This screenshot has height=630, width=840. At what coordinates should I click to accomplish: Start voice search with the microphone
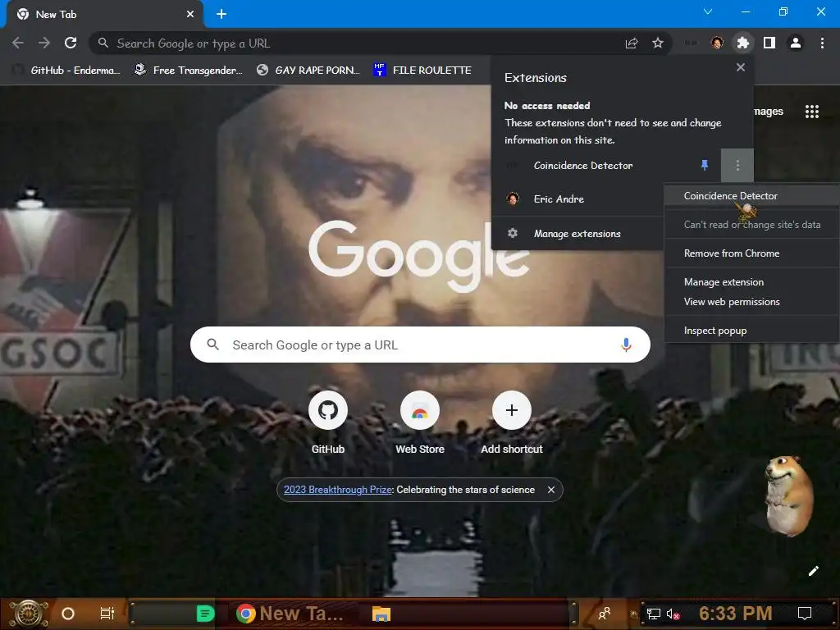pos(626,345)
